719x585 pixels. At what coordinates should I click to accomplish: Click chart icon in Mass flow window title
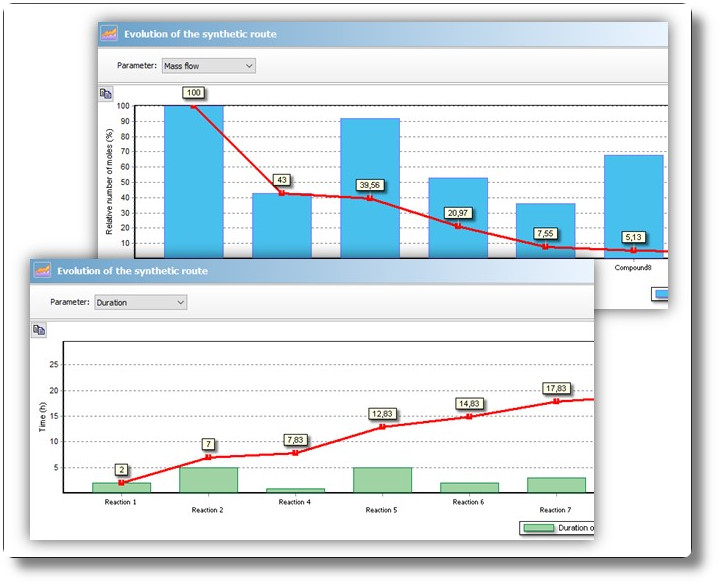point(109,33)
